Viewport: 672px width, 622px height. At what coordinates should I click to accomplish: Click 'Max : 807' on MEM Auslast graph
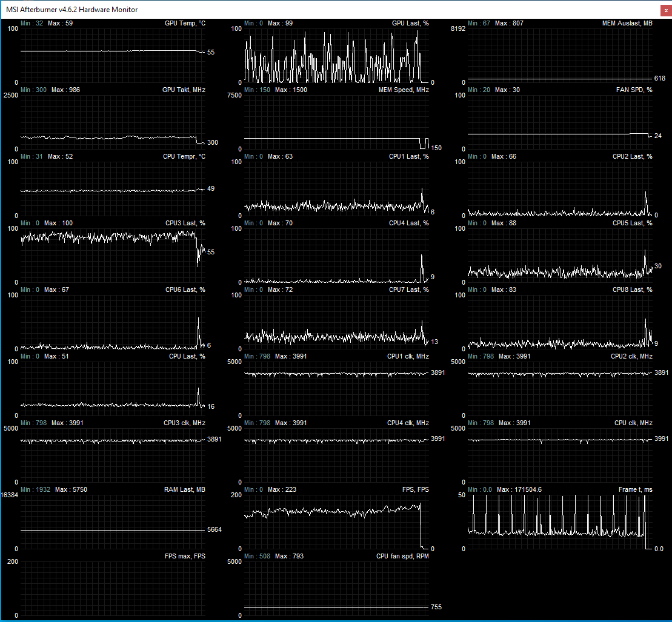509,23
